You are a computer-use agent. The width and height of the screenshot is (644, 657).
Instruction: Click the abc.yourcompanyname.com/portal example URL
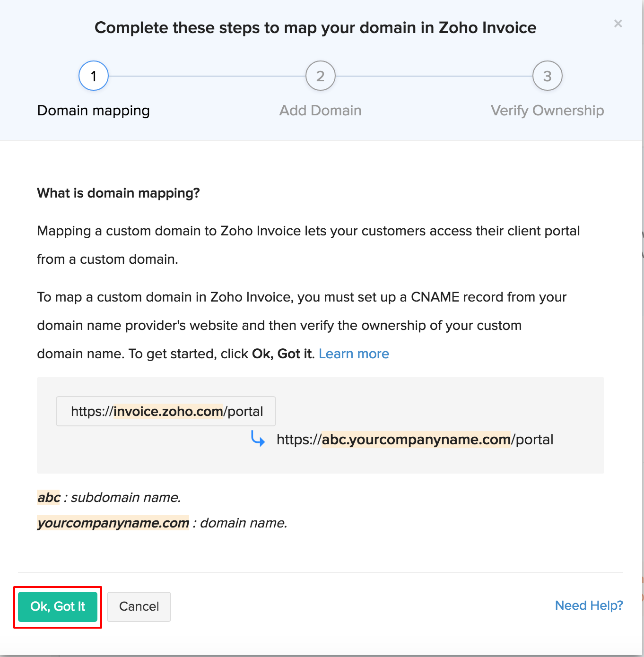tap(415, 440)
